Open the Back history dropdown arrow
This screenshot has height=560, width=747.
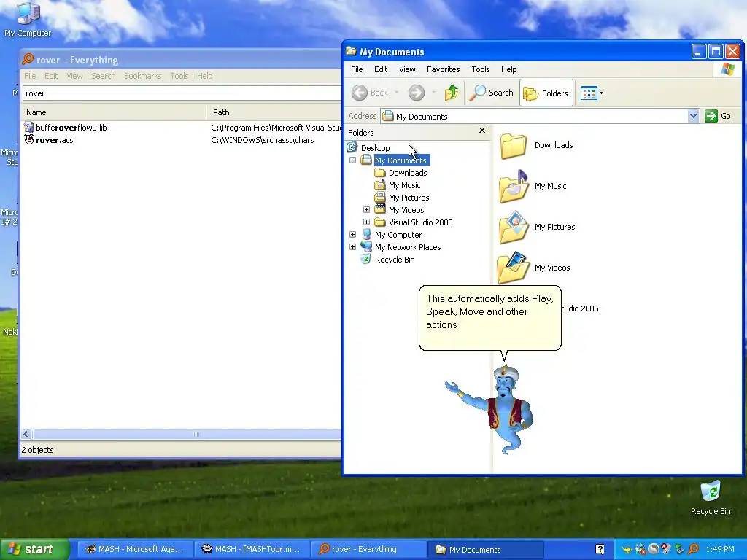tap(396, 93)
